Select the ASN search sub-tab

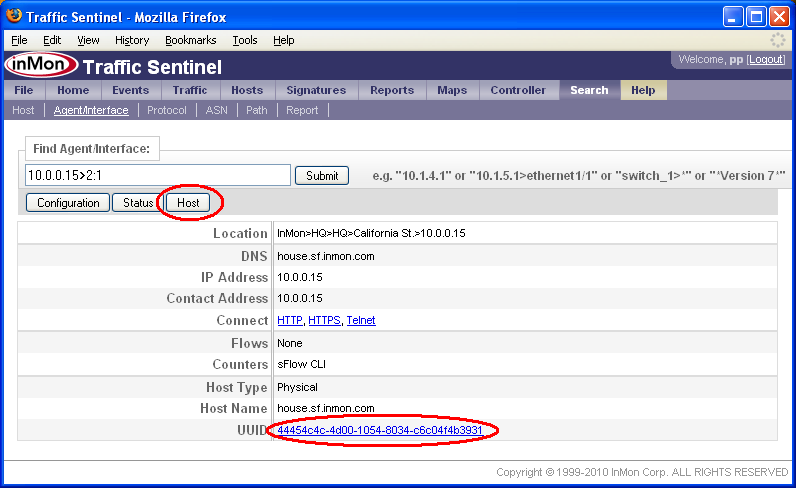point(216,111)
